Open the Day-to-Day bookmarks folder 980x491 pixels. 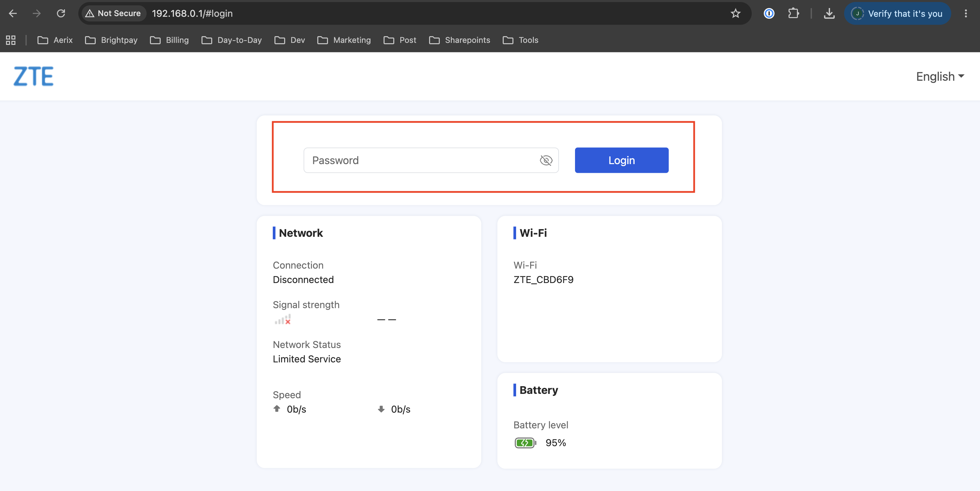pos(232,40)
